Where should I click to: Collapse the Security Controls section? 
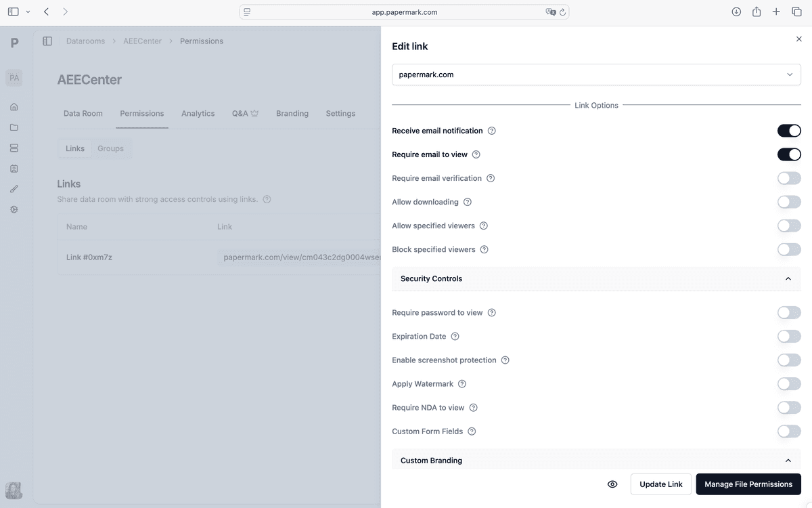tap(788, 278)
